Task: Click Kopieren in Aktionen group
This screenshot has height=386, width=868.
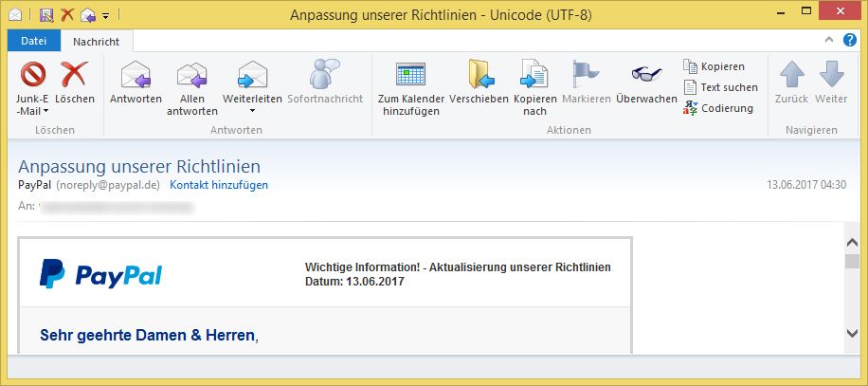Action: tap(714, 66)
